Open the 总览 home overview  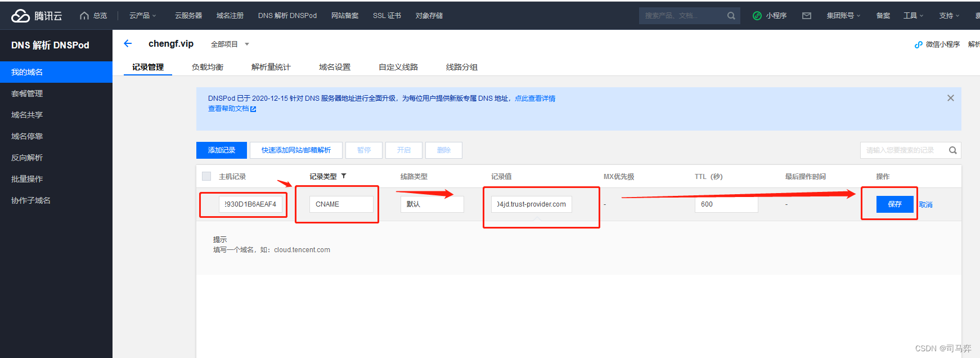coord(93,16)
